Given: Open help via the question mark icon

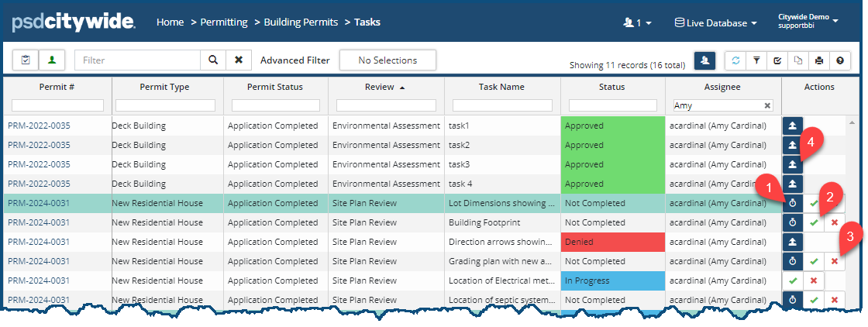Looking at the screenshot, I should point(840,60).
